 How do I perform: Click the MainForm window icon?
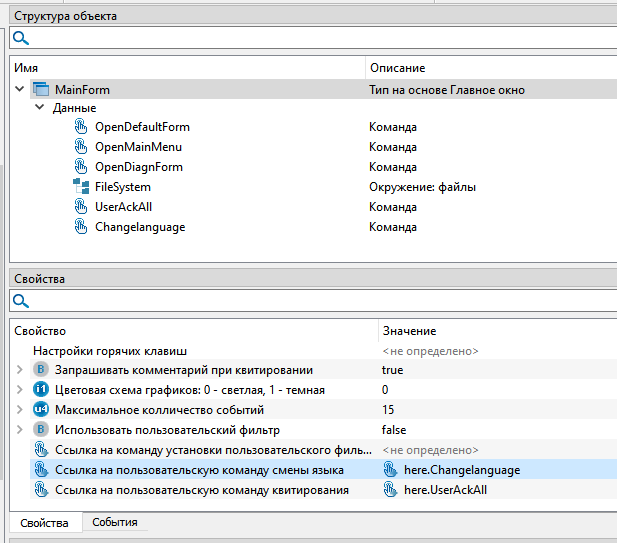(41, 90)
